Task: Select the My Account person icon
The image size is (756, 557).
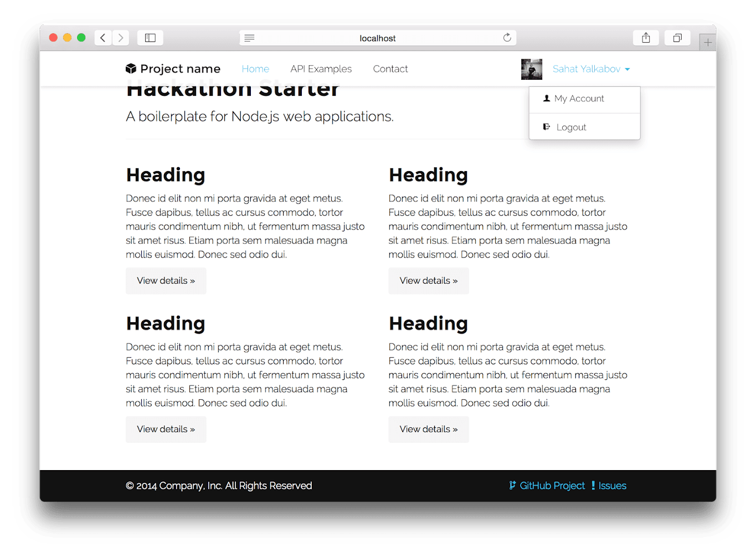Action: 546,98
